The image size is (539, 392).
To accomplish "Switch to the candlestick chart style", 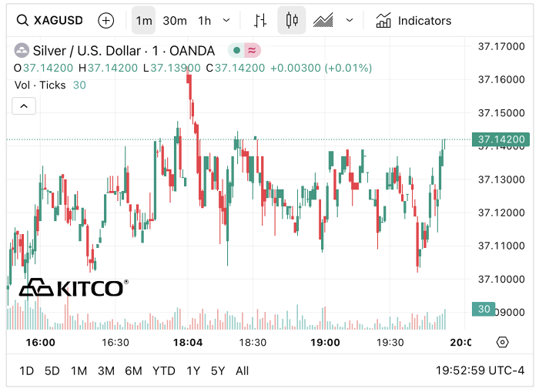I will pyautogui.click(x=292, y=20).
